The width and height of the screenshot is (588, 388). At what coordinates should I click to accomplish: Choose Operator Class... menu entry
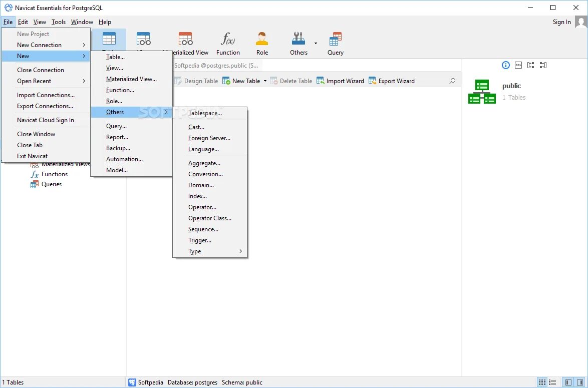tap(210, 218)
